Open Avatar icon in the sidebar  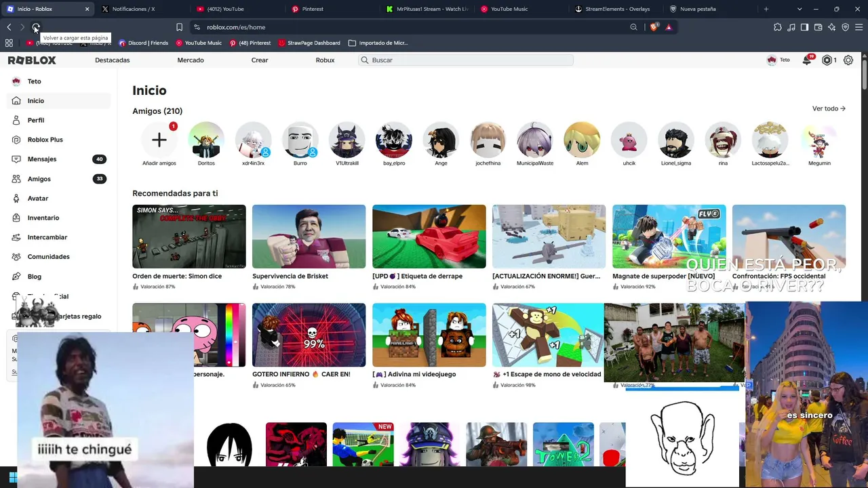pos(16,198)
